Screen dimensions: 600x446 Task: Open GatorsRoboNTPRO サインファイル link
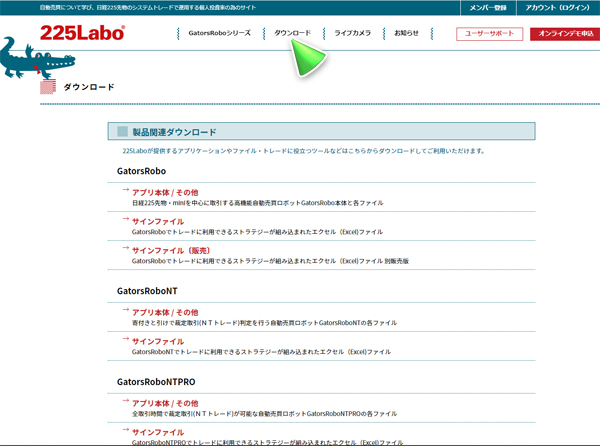click(158, 432)
